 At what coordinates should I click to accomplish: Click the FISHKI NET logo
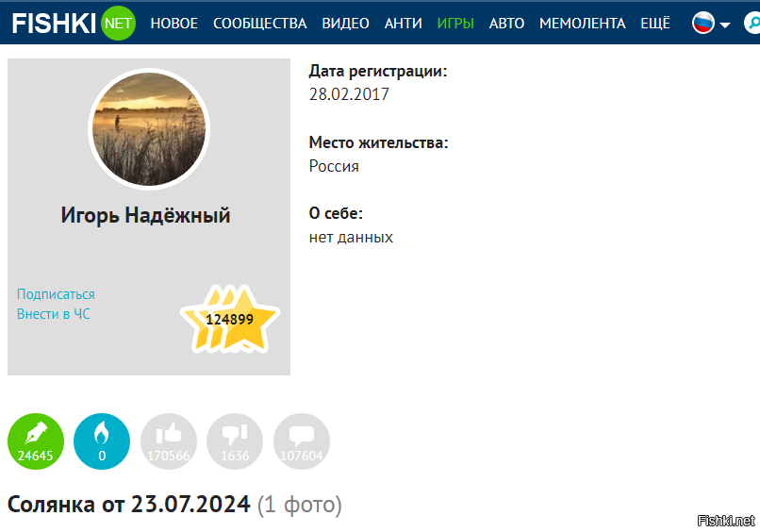click(x=74, y=23)
